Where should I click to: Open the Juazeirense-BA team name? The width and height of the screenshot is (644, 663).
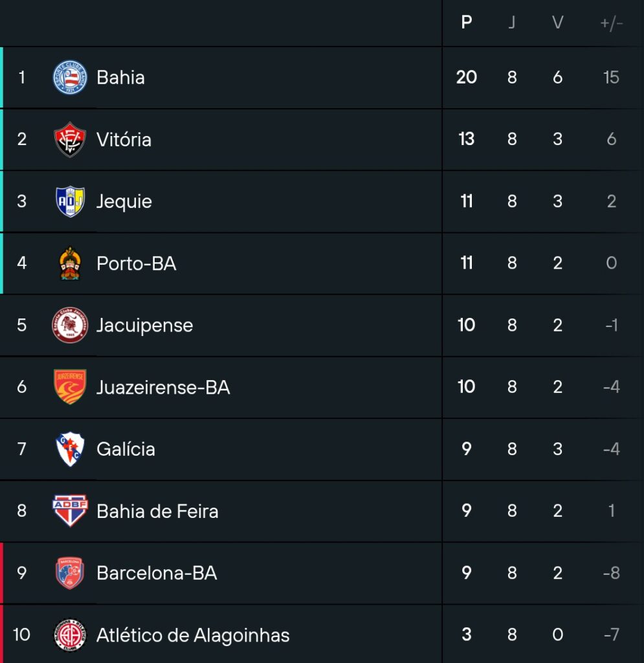[x=163, y=387]
